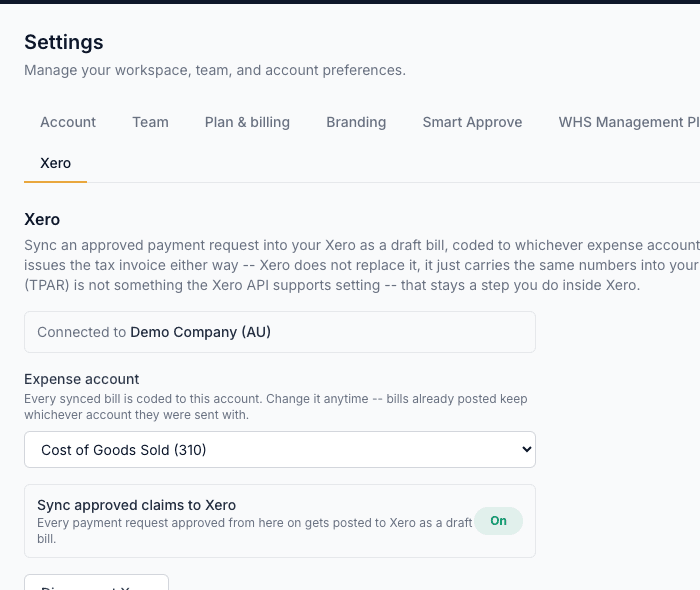The image size is (700, 590).
Task: Click 'Manage your workspace, team' subtitle text
Action: [x=215, y=70]
